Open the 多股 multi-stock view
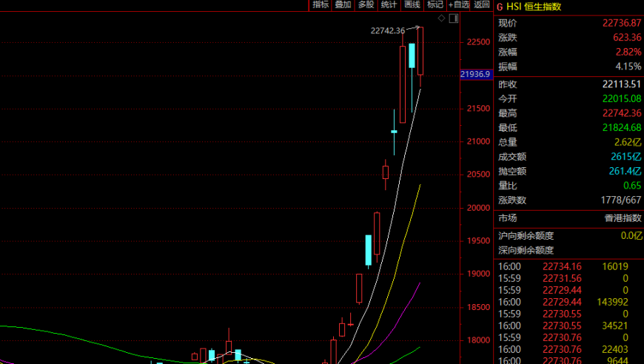This screenshot has height=364, width=644. click(366, 5)
